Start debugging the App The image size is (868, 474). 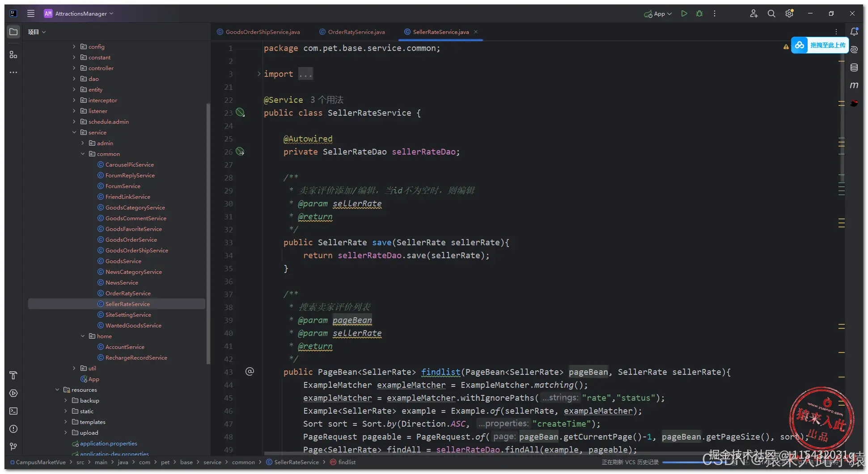[699, 13]
